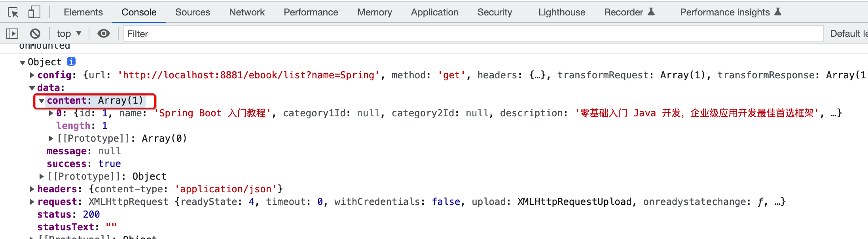
Task: Expand the request XMLHttpRequest property
Action: point(32,201)
